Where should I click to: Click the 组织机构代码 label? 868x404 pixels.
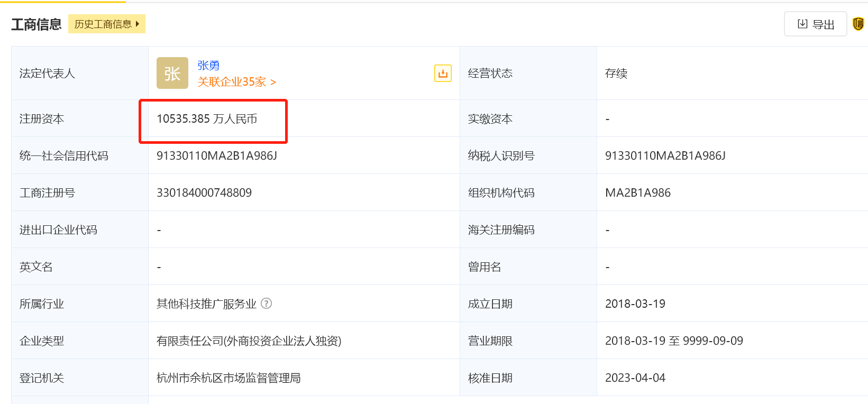pos(501,193)
